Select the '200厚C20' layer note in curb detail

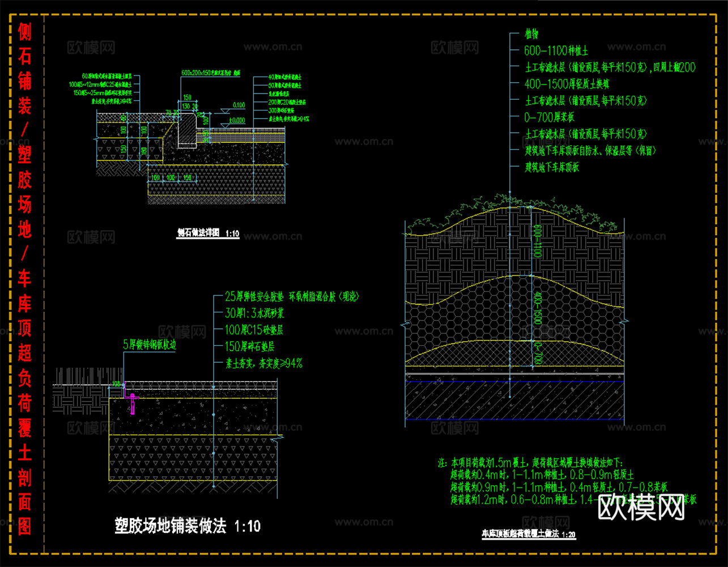(287, 102)
